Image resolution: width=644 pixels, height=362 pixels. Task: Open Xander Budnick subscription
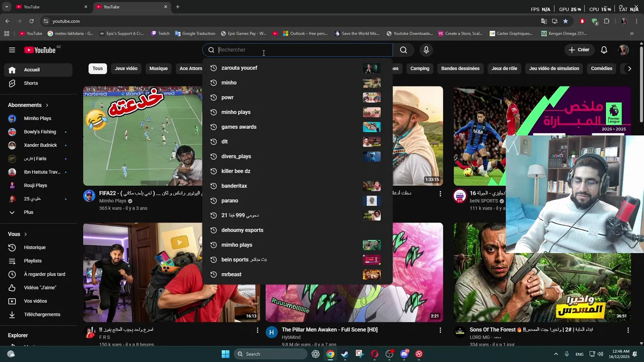point(39,145)
